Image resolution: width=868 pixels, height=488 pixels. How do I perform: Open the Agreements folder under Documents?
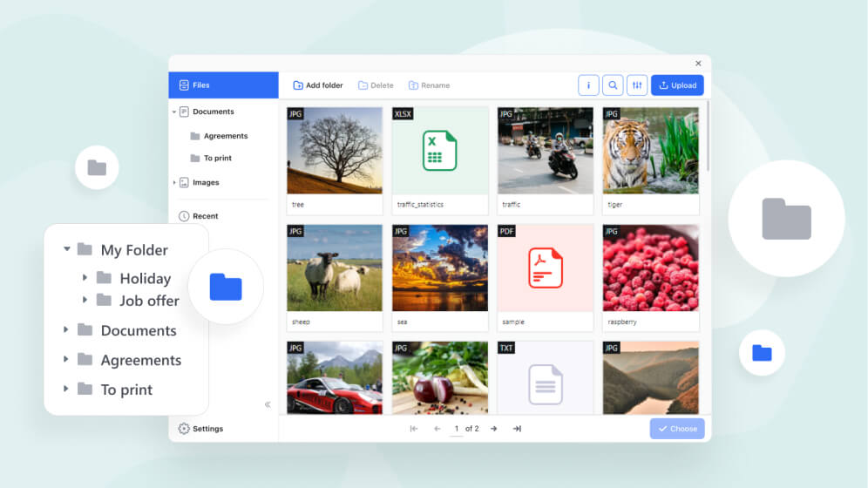pyautogui.click(x=225, y=136)
